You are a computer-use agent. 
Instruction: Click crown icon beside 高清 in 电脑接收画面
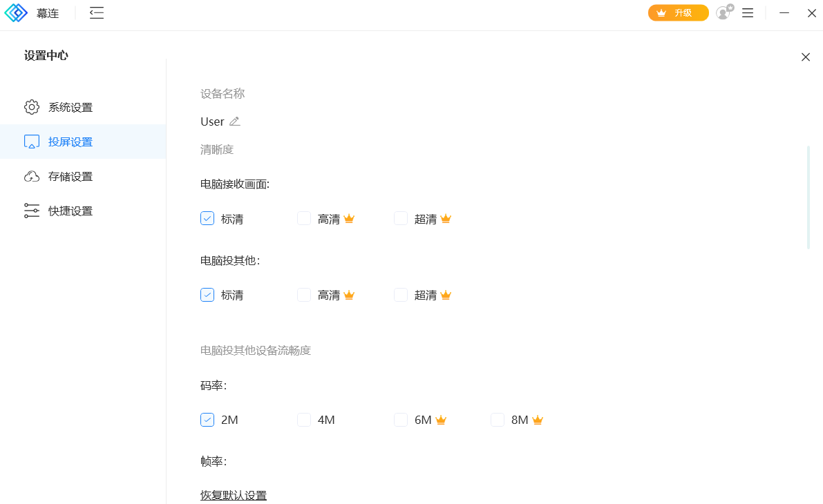click(349, 219)
